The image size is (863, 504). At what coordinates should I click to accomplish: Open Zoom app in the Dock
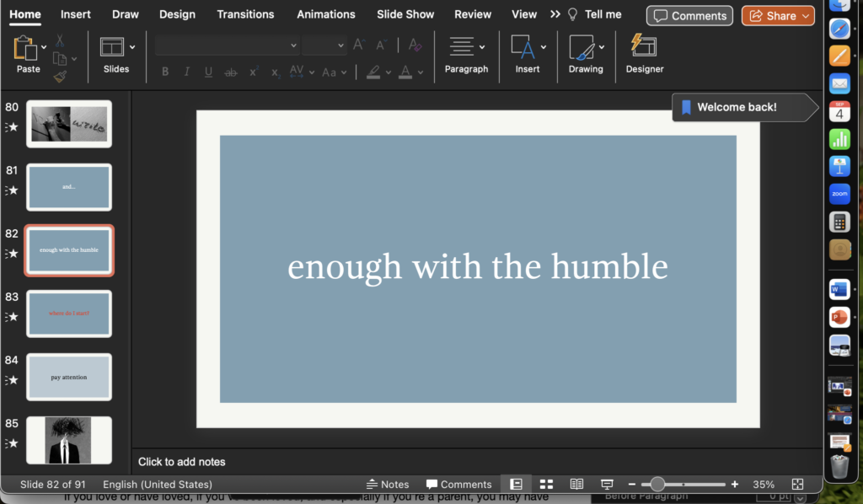(x=839, y=194)
